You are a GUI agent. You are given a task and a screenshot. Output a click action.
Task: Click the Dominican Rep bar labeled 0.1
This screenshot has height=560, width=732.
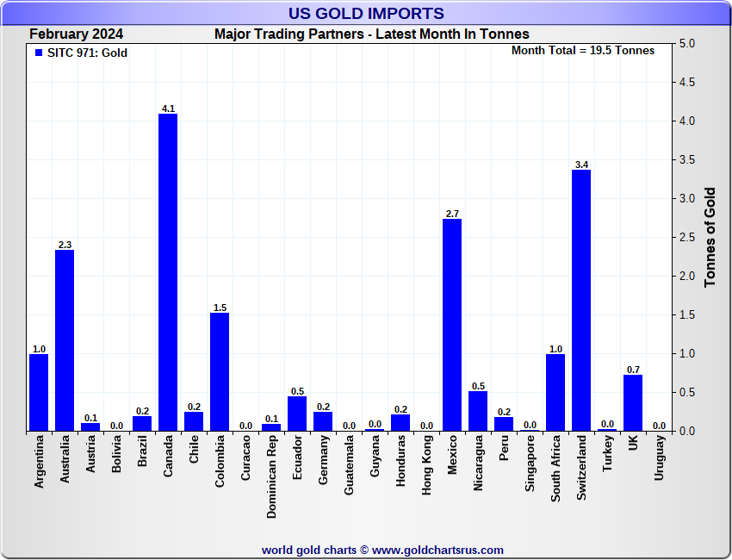pyautogui.click(x=271, y=427)
